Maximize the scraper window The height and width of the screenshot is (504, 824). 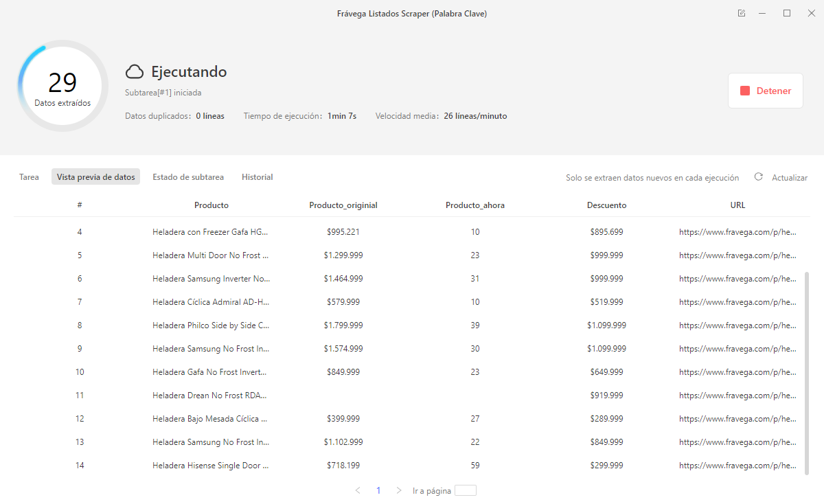click(x=787, y=14)
